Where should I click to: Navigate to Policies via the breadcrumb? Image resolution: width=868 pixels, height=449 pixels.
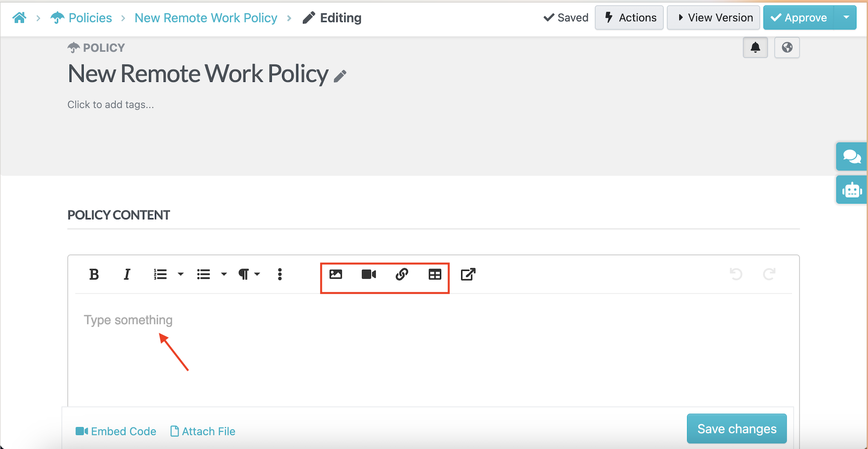point(90,17)
